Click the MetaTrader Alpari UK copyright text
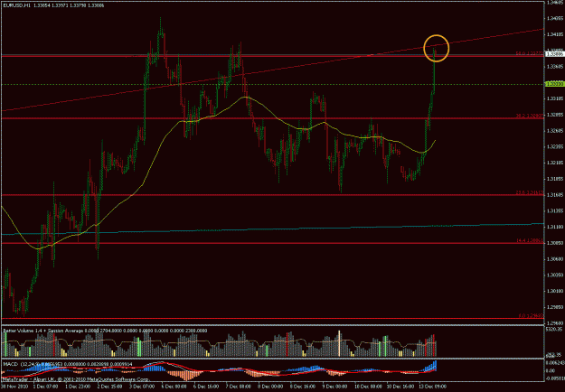Viewport: 565px width, 392px height. point(76,379)
